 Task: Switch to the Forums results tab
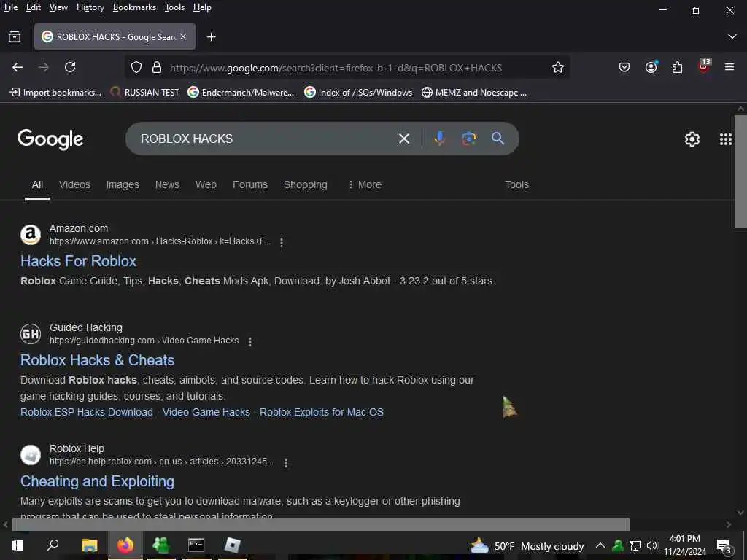[250, 184]
